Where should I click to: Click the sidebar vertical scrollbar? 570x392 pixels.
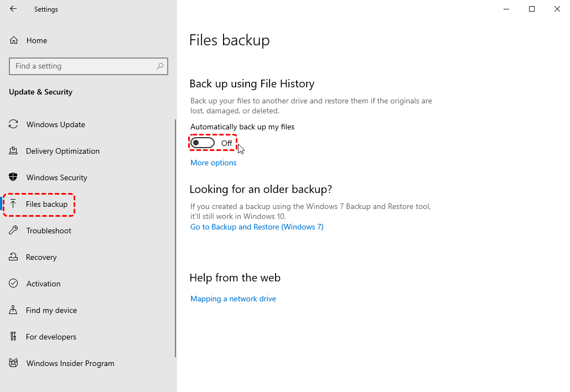pos(175,238)
